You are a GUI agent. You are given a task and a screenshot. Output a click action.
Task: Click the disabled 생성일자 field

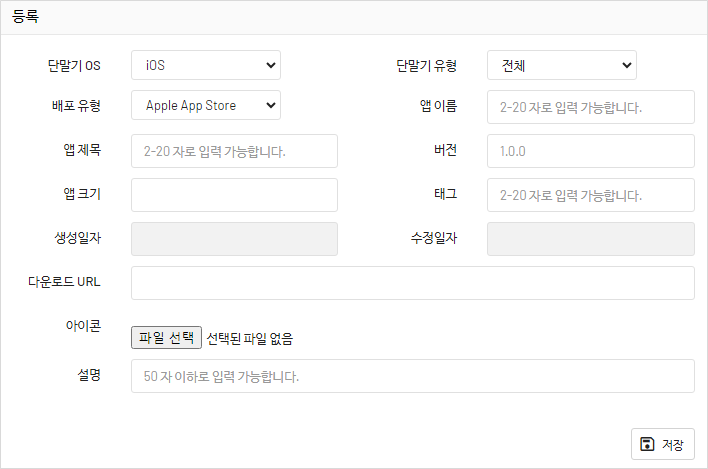pyautogui.click(x=234, y=239)
